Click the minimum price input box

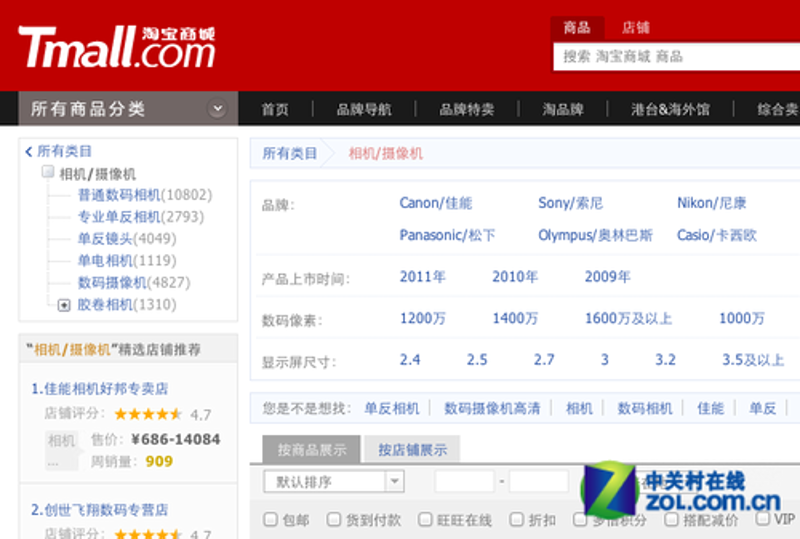[x=464, y=481]
